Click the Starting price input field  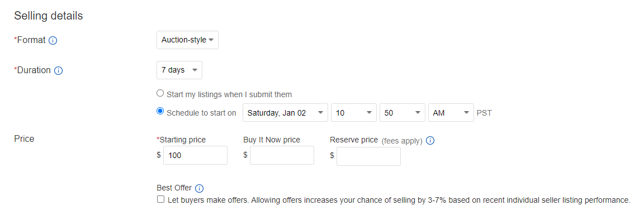coord(195,155)
